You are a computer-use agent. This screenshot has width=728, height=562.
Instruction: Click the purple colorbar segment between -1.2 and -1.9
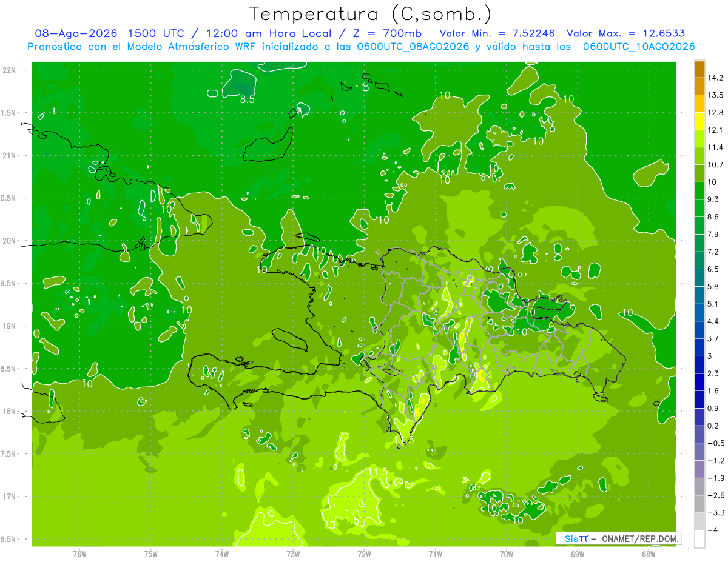tap(699, 469)
